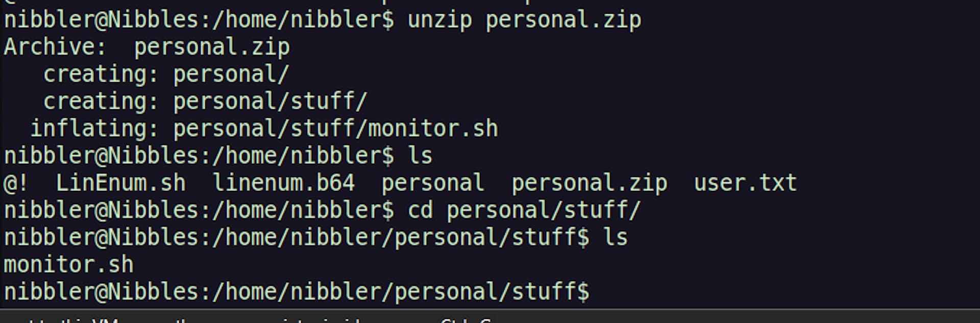Click the "Archive:" label text

pos(55,47)
